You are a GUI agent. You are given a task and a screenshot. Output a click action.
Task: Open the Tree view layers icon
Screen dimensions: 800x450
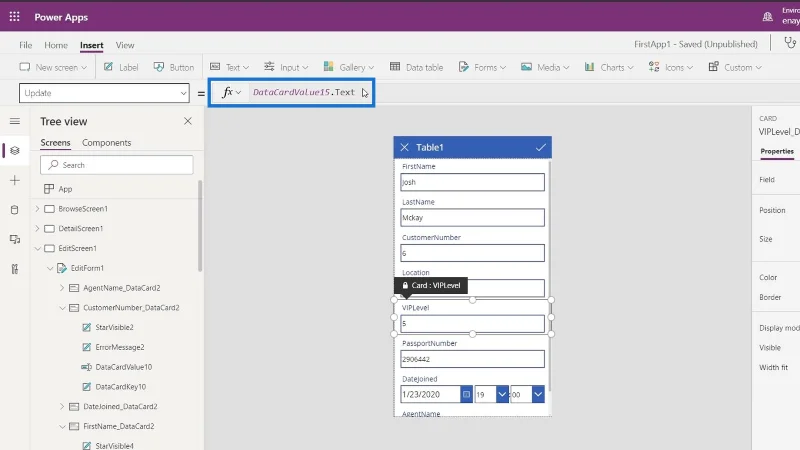click(x=15, y=151)
